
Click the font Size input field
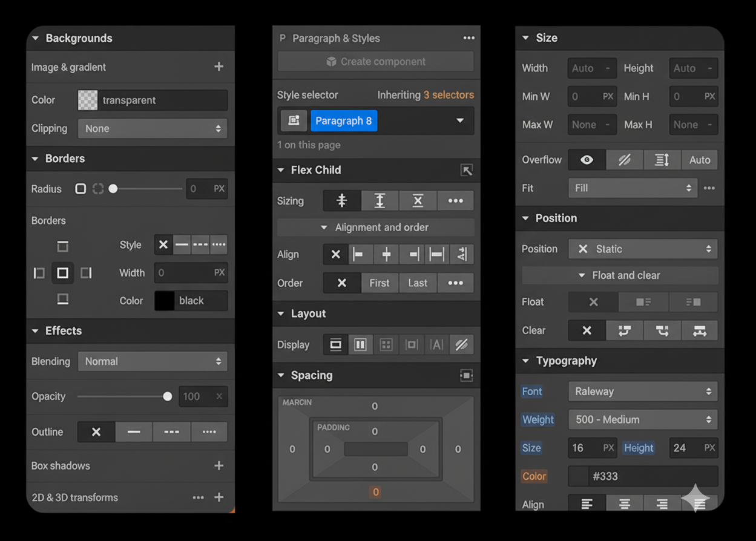click(584, 448)
